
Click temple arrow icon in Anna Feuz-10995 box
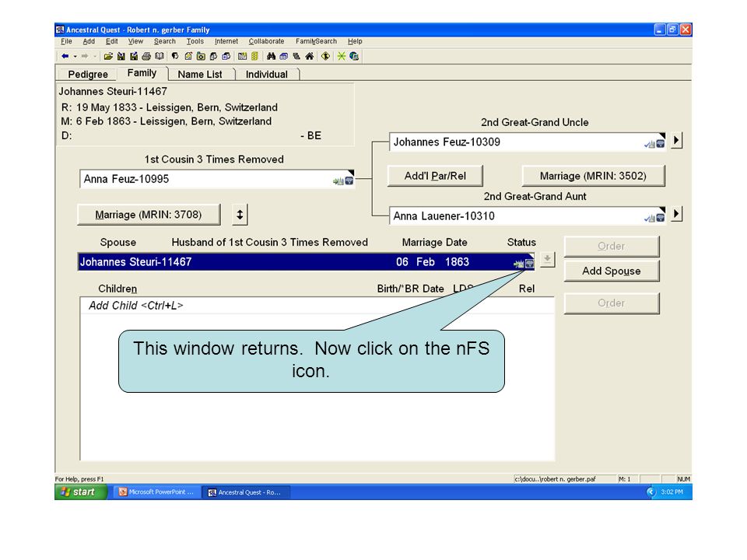coord(338,181)
